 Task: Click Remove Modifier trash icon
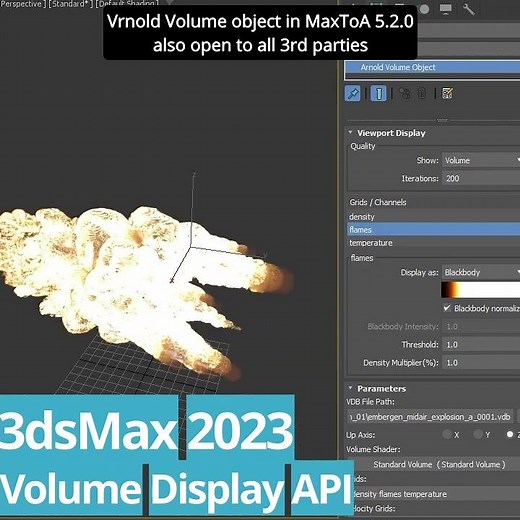click(422, 94)
